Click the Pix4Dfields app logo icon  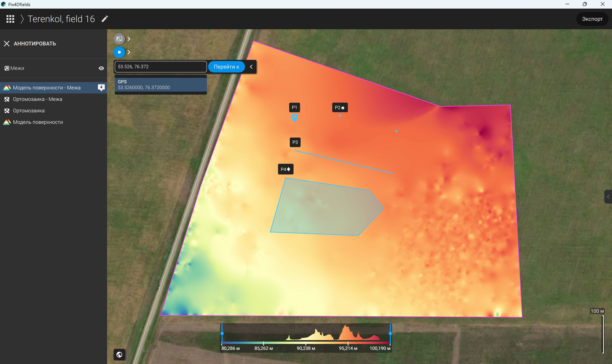[x=3, y=4]
